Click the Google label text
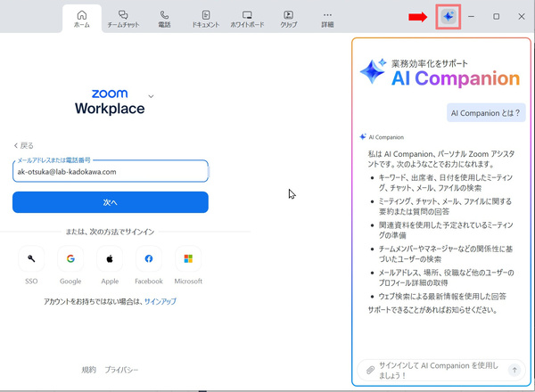 click(x=70, y=282)
